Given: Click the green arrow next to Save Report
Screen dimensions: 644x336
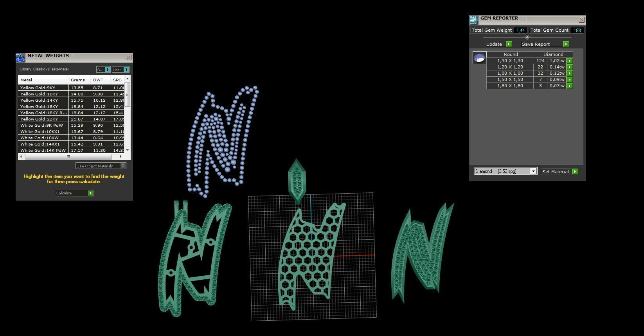Looking at the screenshot, I should [565, 44].
